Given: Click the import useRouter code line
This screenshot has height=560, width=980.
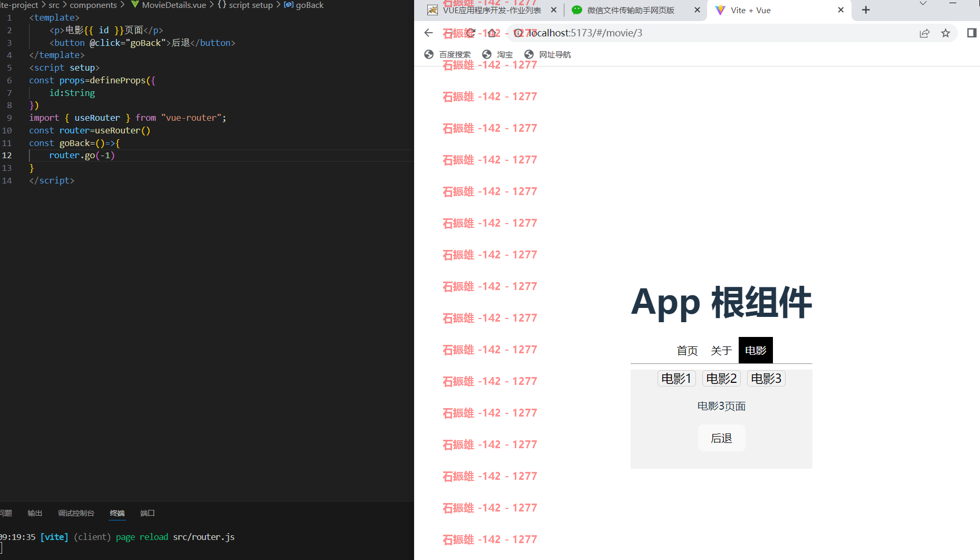Looking at the screenshot, I should (x=128, y=118).
